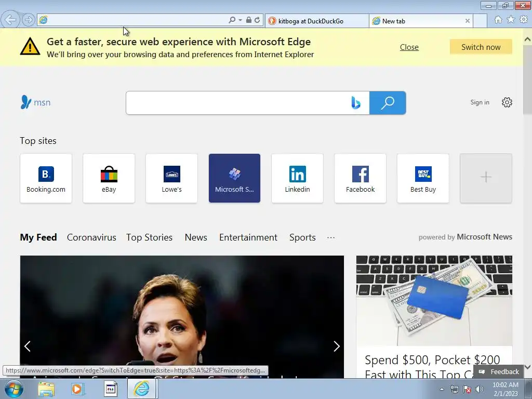
Task: Refresh the page with the reload icon
Action: tap(257, 20)
